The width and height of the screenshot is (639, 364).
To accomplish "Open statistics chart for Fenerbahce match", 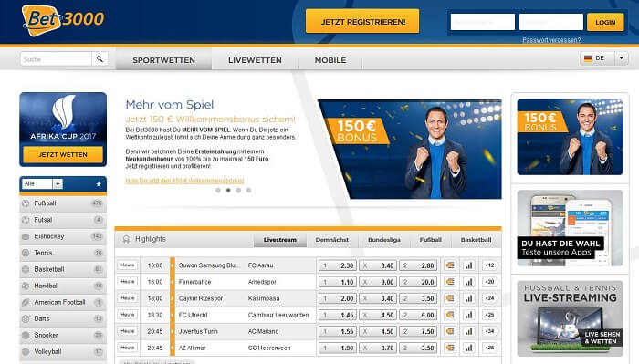I will pos(469,282).
